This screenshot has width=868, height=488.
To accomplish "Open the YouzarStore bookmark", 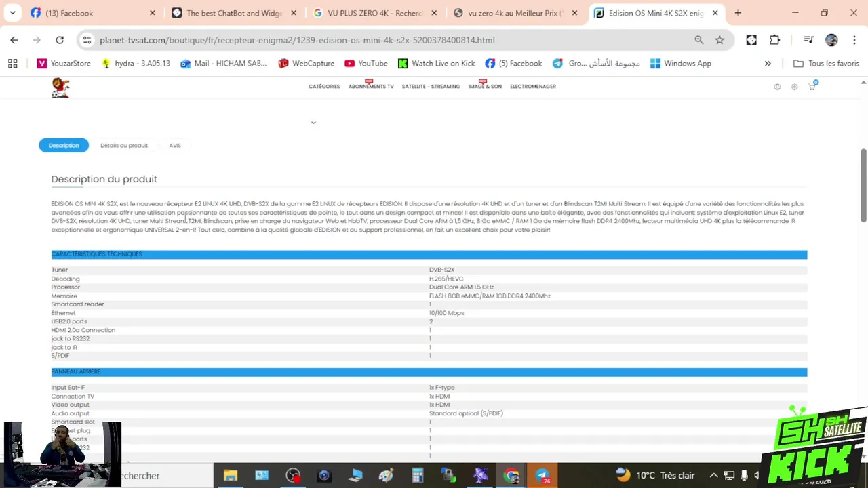I will coord(64,64).
